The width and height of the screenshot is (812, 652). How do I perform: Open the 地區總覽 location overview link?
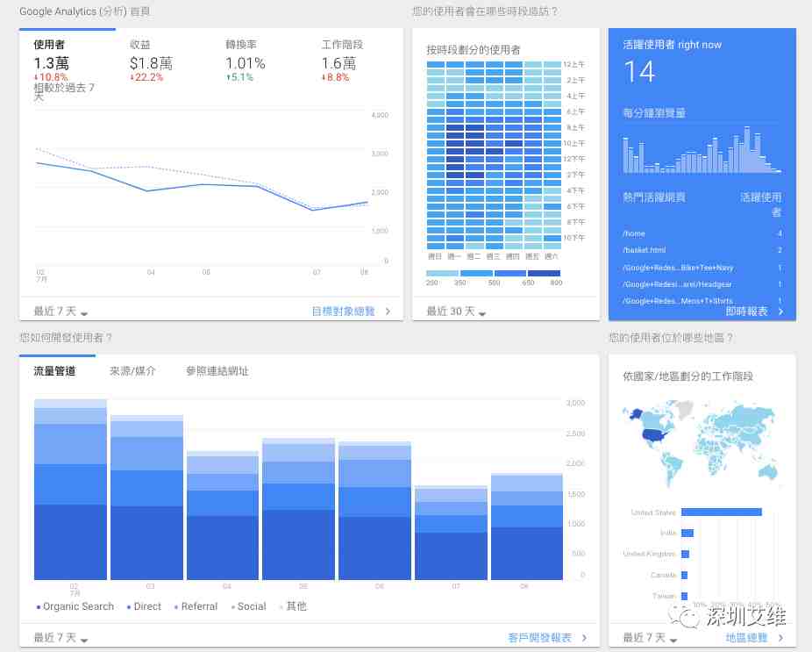point(754,637)
